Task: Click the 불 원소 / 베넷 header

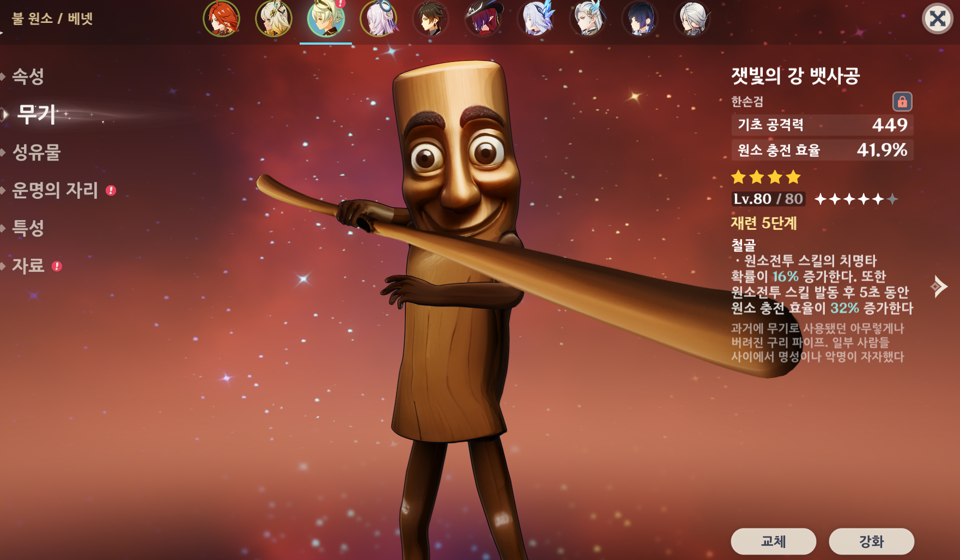Action: point(52,19)
